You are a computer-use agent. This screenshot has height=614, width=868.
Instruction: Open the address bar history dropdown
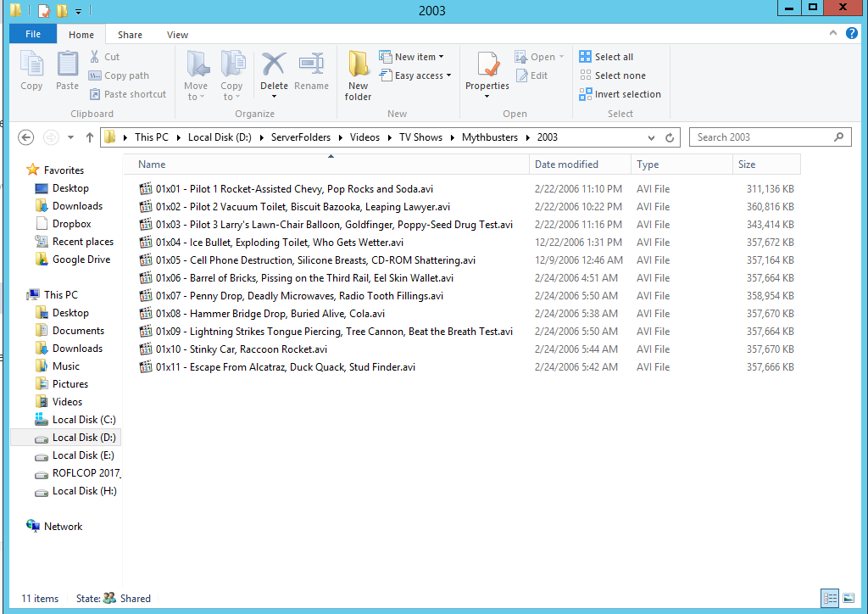pyautogui.click(x=651, y=137)
